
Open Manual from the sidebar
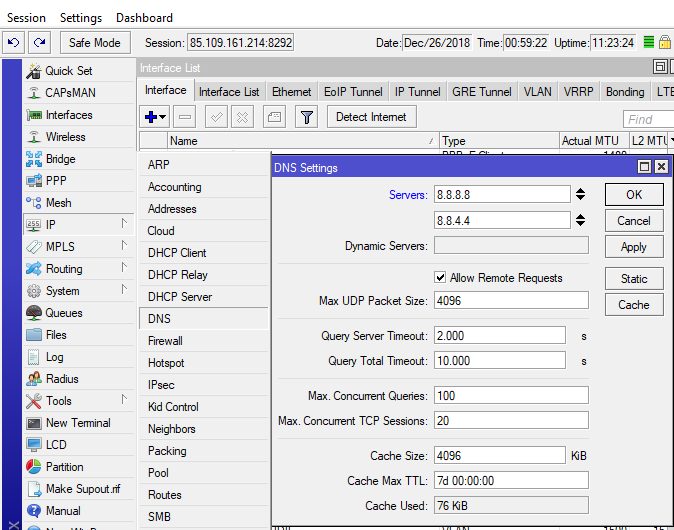80,511
